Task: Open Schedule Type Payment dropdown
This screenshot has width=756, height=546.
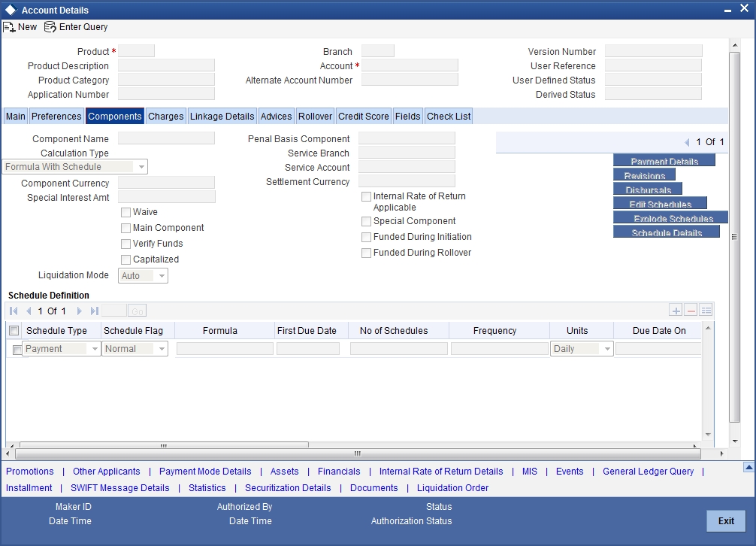Action: [61, 349]
